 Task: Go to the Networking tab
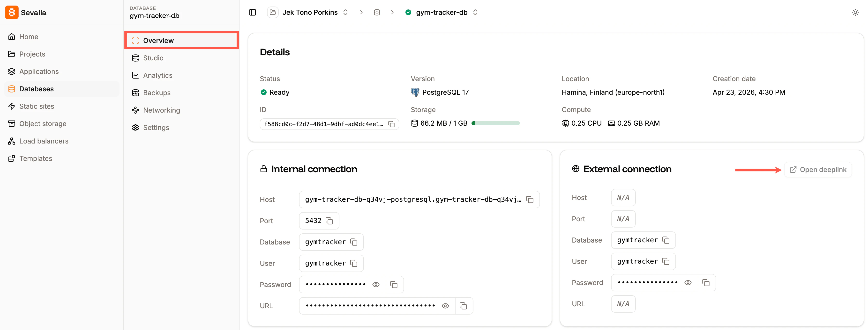(x=182, y=110)
